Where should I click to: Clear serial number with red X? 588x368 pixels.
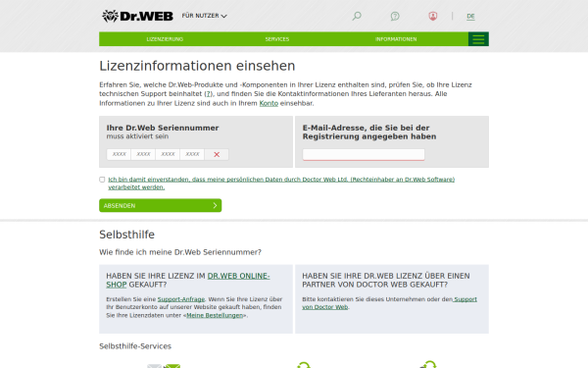tap(217, 154)
